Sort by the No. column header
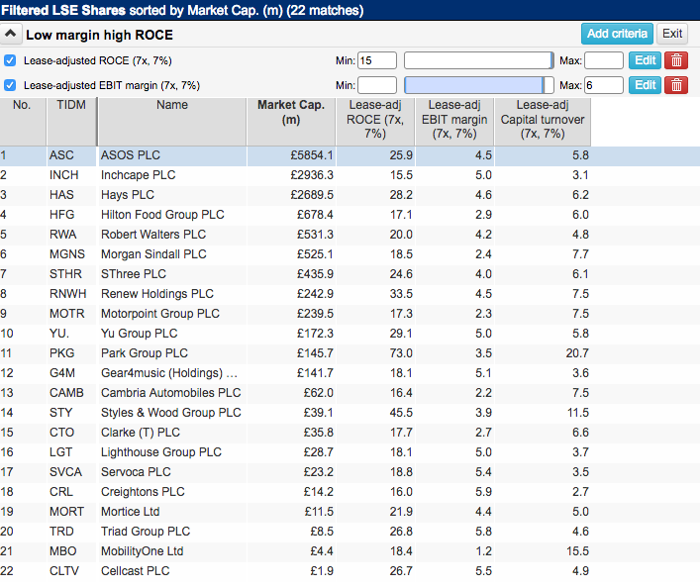This screenshot has width=700, height=588. tap(23, 122)
